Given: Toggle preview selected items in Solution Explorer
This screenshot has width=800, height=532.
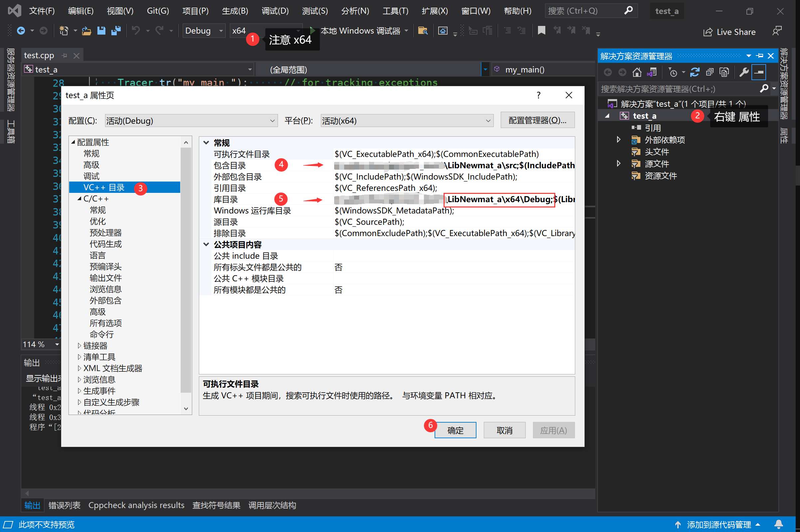Looking at the screenshot, I should [759, 72].
